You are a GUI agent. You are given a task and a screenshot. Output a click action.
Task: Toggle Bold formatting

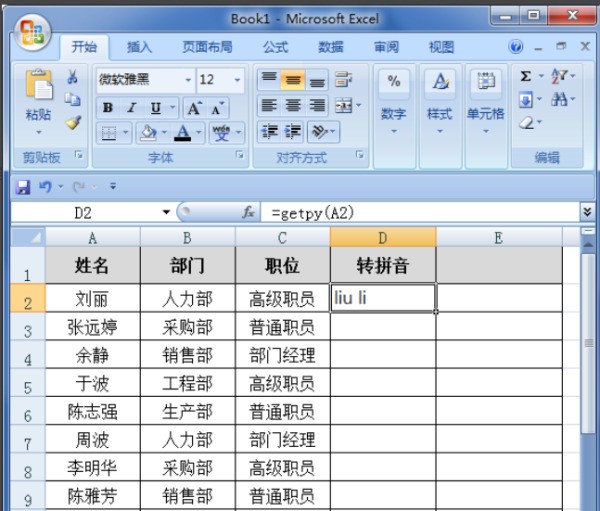point(107,107)
